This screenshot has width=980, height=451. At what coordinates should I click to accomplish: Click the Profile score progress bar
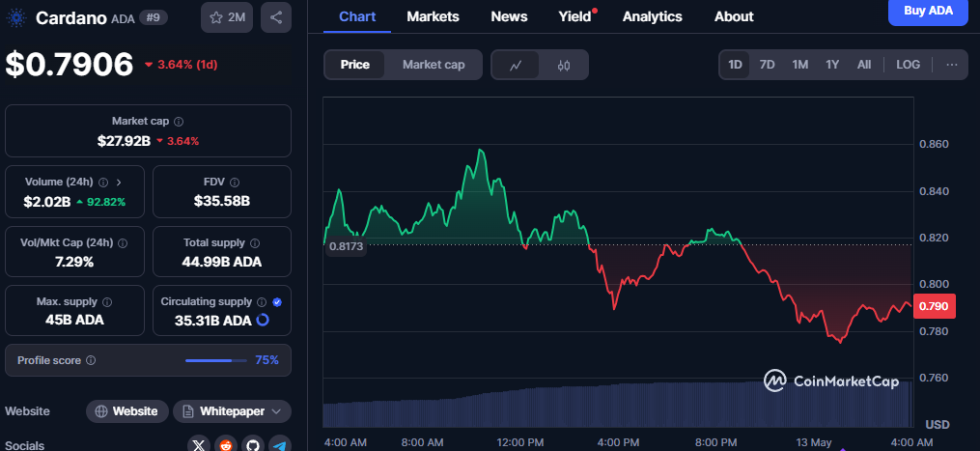(216, 360)
